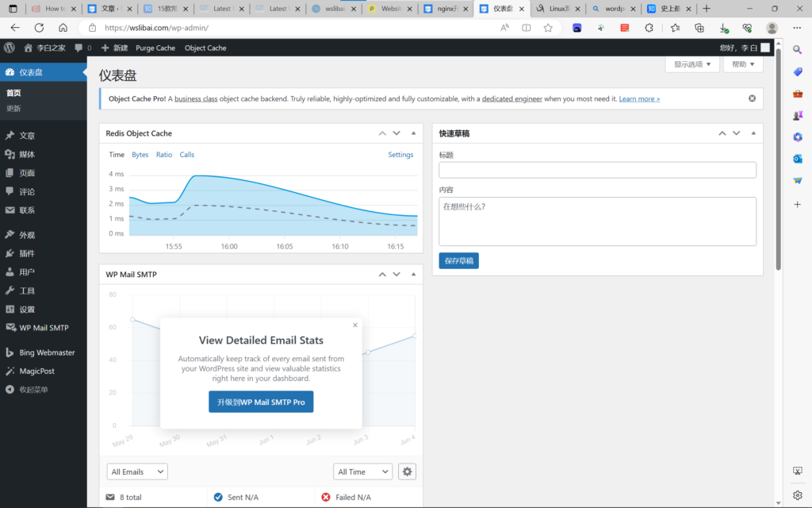This screenshot has width=812, height=508.
Task: Open the All Time dropdown
Action: [x=362, y=471]
